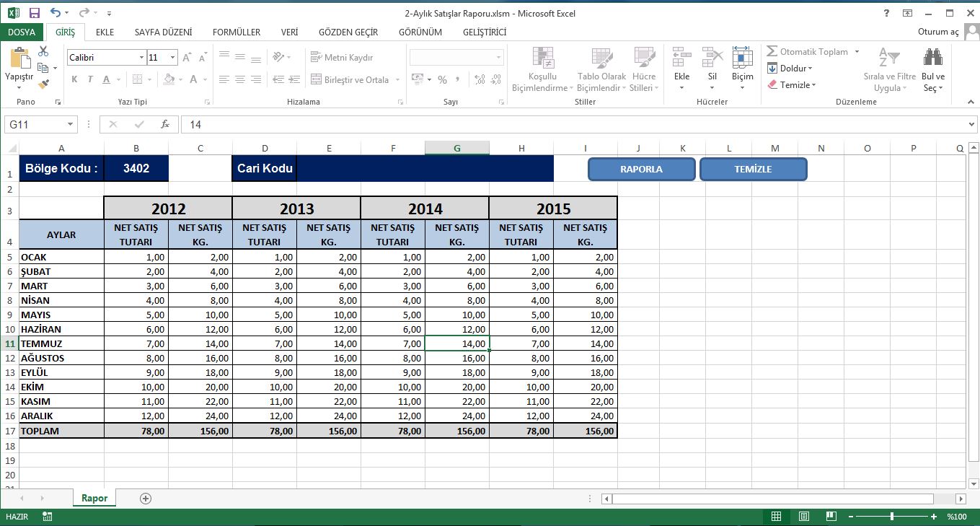Open Bul ve Seç binoculars menu
The image size is (980, 526).
(933, 69)
